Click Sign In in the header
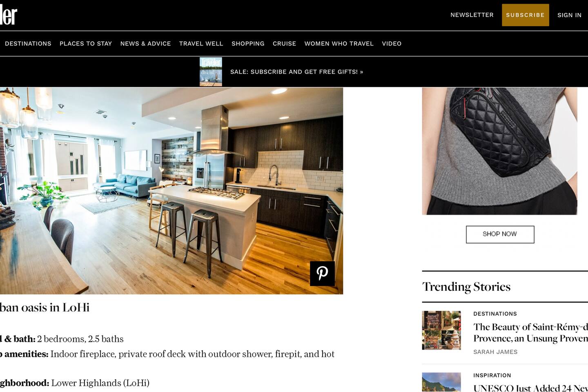The width and height of the screenshot is (588, 392). click(x=569, y=15)
